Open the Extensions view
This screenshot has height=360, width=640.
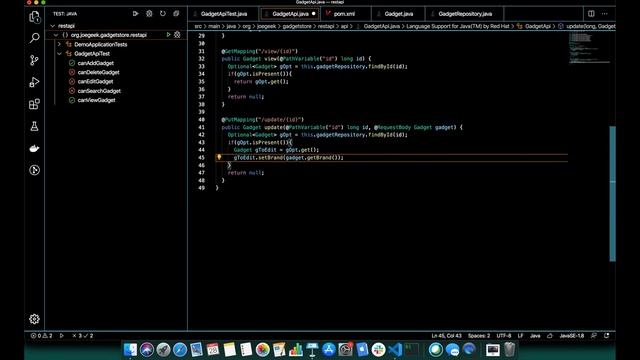tap(34, 104)
